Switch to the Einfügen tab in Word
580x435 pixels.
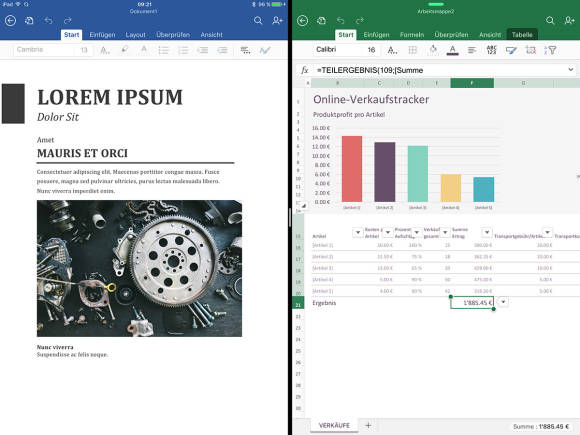(102, 35)
